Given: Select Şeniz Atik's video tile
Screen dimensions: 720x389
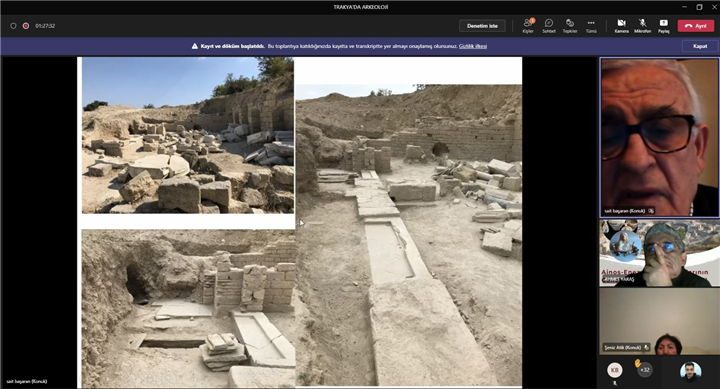Looking at the screenshot, I should [x=659, y=321].
